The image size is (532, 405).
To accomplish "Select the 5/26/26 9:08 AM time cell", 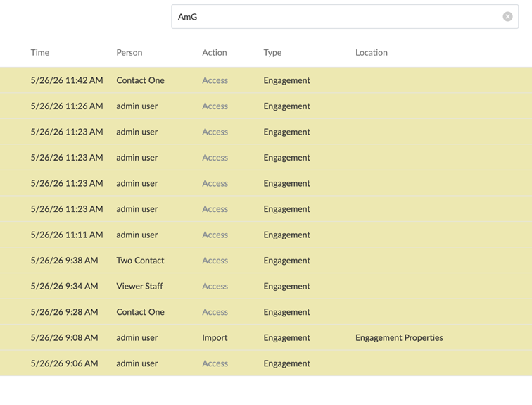I will tap(65, 338).
